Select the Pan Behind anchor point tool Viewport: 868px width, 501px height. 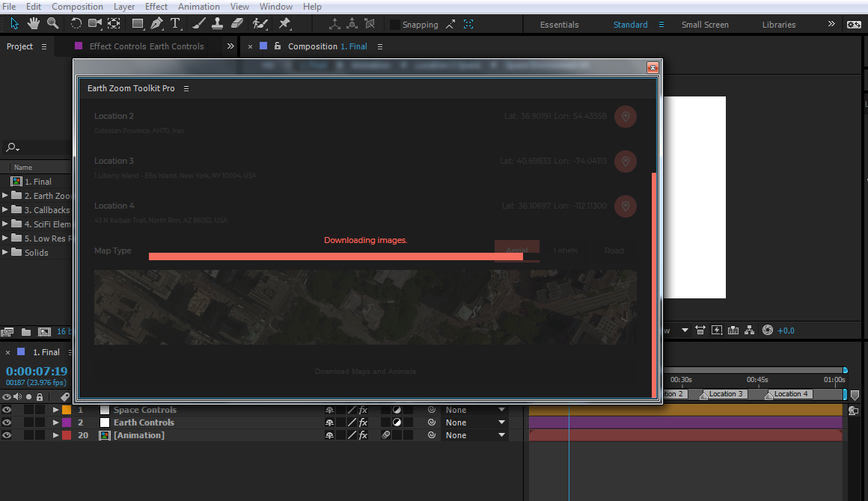[x=114, y=23]
